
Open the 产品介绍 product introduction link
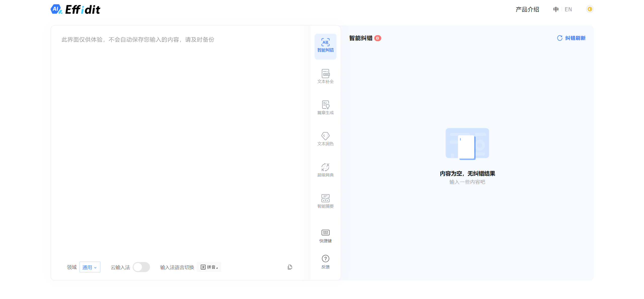[x=527, y=10]
